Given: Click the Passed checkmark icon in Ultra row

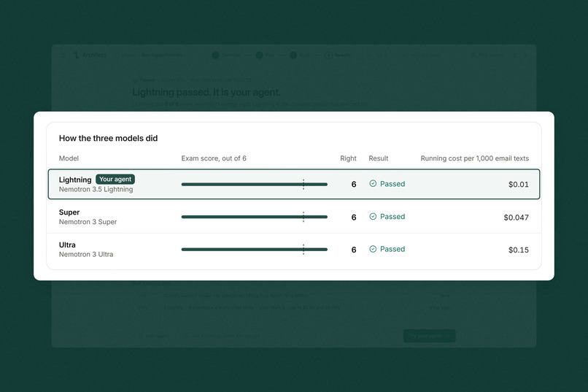Looking at the screenshot, I should pos(373,249).
